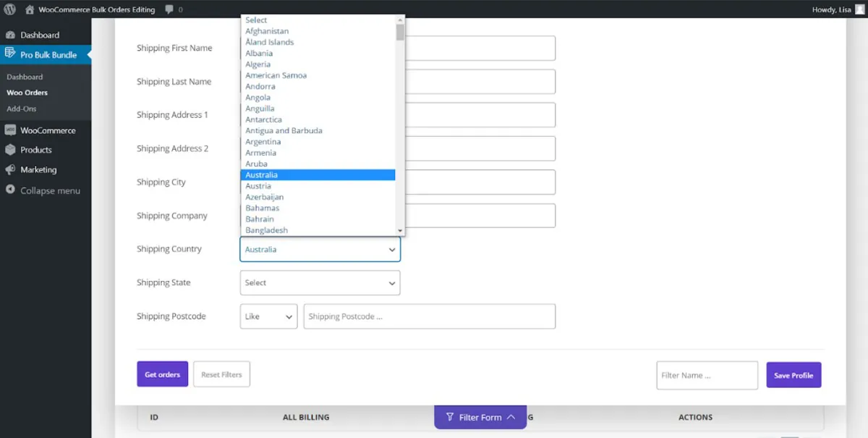Open the Shipping State dropdown

click(320, 282)
